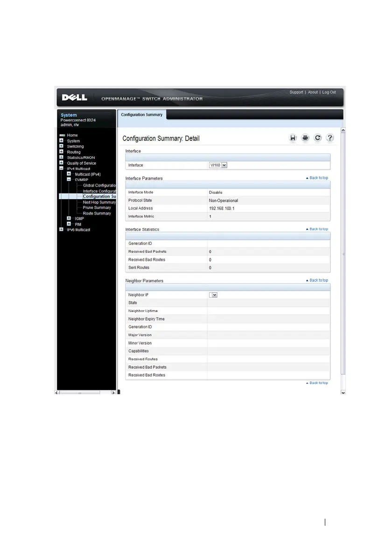
Task: Expand the Switching tree node
Action: pos(62,146)
